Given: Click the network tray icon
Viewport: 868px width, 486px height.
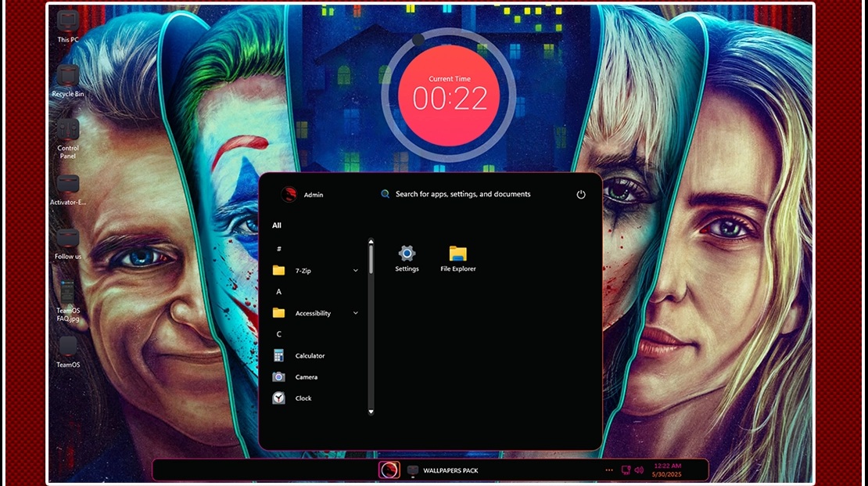Looking at the screenshot, I should coord(626,470).
